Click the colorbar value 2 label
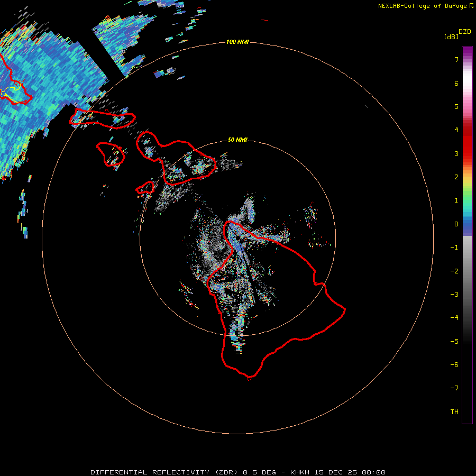The image size is (476, 476). tap(456, 177)
